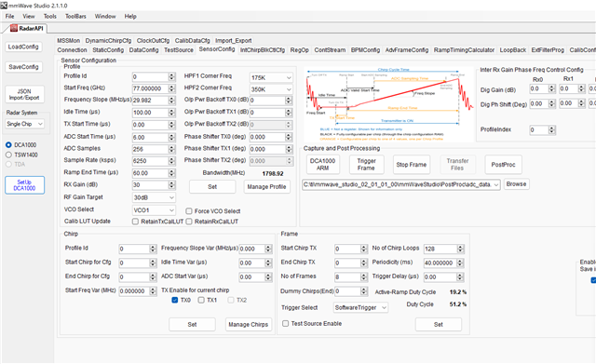Open the Trigger Select dropdown
Image resolution: width=596 pixels, height=364 pixels.
tap(360, 307)
